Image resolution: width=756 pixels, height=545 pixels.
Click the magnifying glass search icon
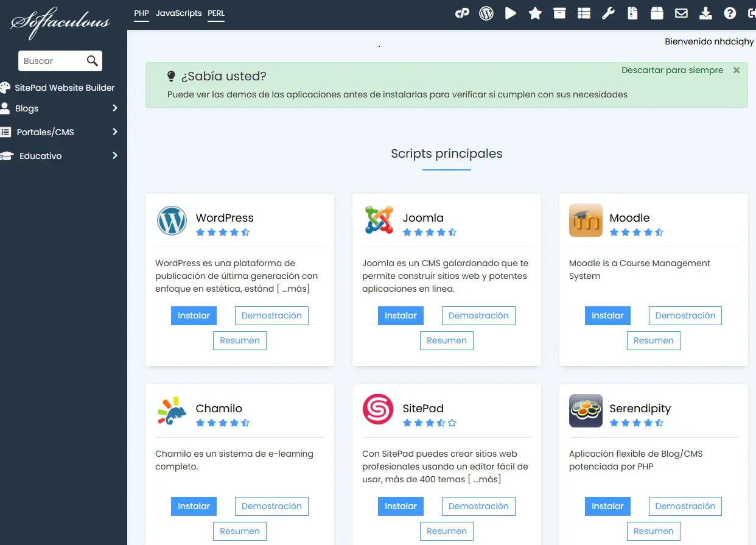point(93,61)
